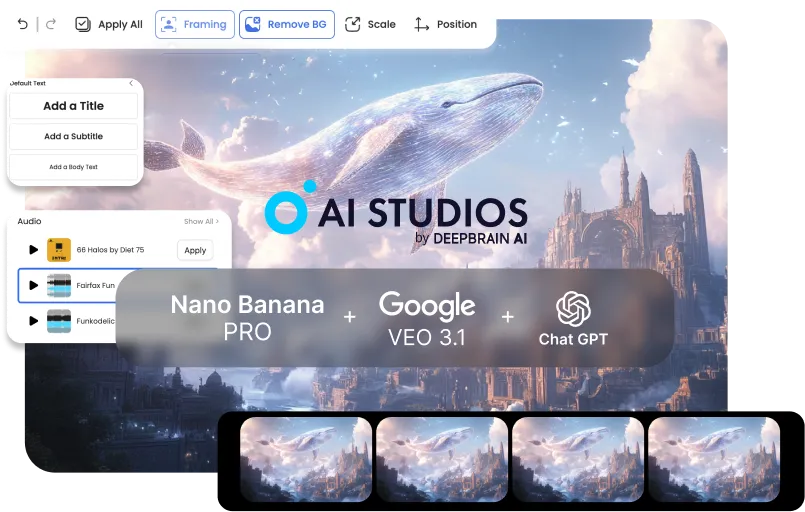This screenshot has width=805, height=512.
Task: Click the 66 Halos album art thumbnail
Action: point(59,250)
